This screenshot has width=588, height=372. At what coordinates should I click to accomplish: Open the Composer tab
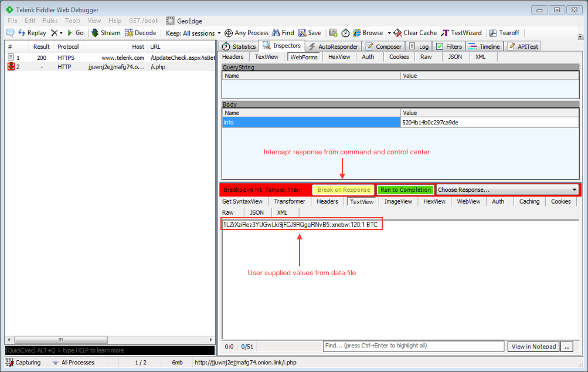point(383,46)
